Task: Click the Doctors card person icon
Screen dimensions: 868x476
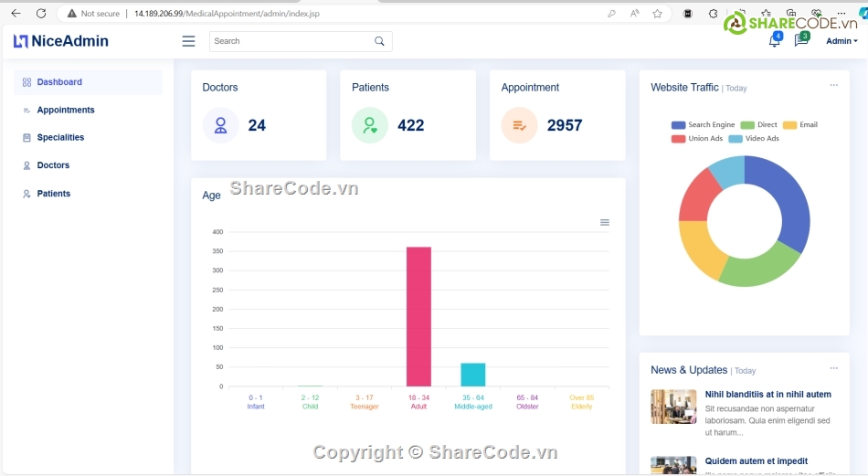Action: pos(220,125)
